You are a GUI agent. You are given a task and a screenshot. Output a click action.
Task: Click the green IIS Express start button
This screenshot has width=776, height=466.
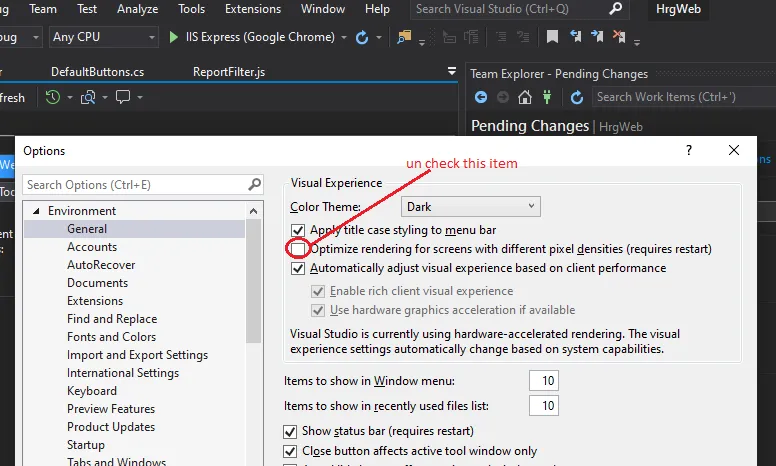point(175,37)
